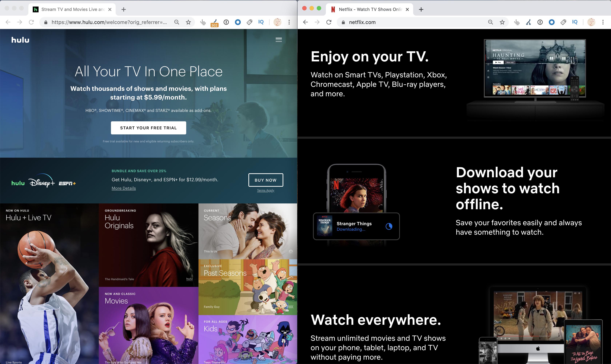Click Start Your Free Trial button
Screen dimensions: 611x364
(x=148, y=128)
